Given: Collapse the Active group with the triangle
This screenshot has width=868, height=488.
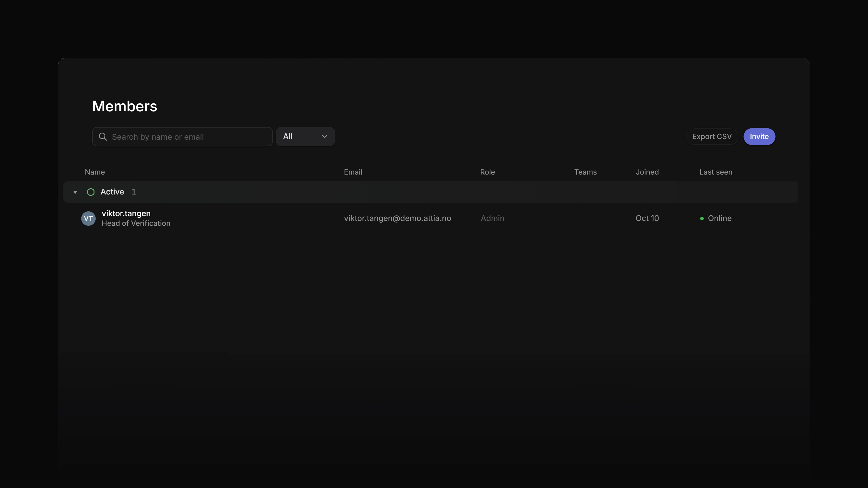Looking at the screenshot, I should tap(75, 192).
